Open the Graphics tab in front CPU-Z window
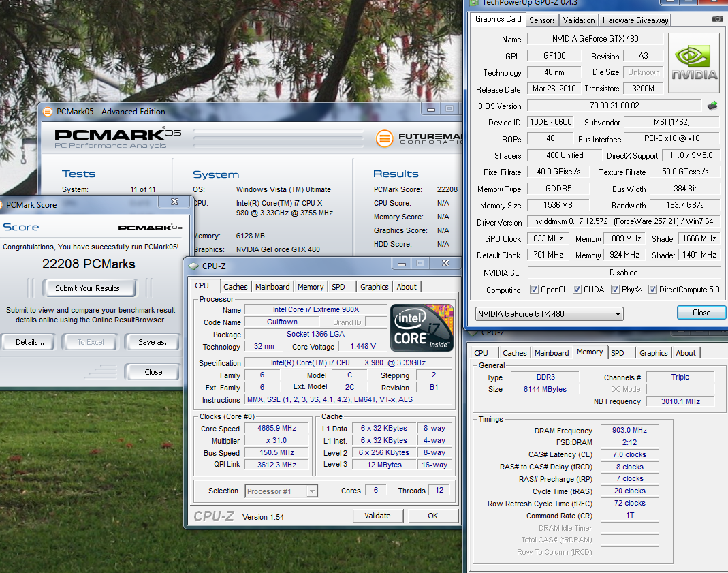 [374, 287]
